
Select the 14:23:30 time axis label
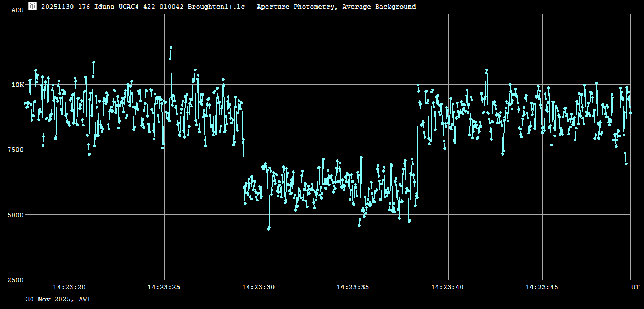[259, 287]
